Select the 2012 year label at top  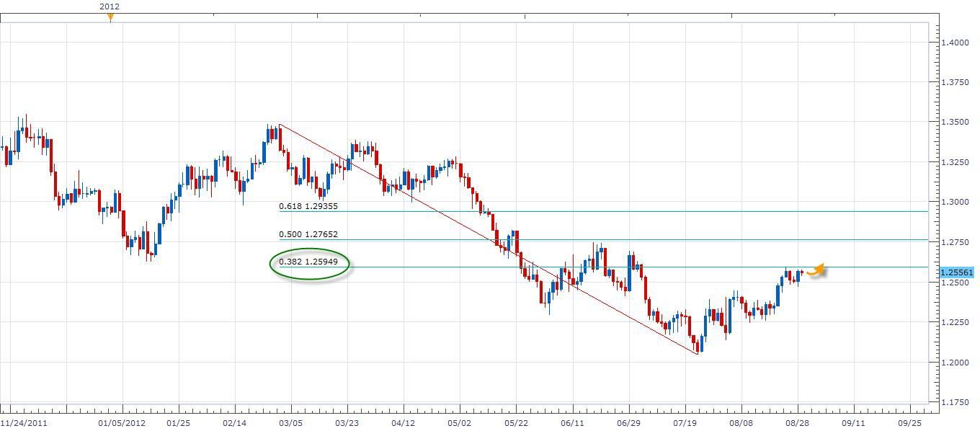click(110, 6)
